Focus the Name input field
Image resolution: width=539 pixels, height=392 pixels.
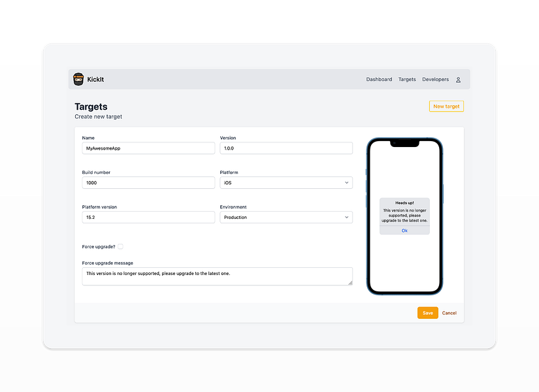(148, 148)
